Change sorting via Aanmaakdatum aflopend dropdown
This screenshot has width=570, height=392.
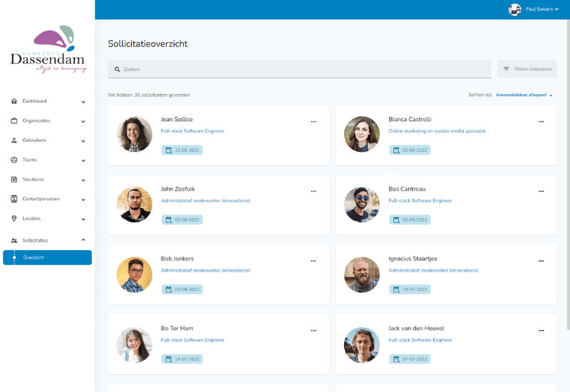pyautogui.click(x=524, y=95)
